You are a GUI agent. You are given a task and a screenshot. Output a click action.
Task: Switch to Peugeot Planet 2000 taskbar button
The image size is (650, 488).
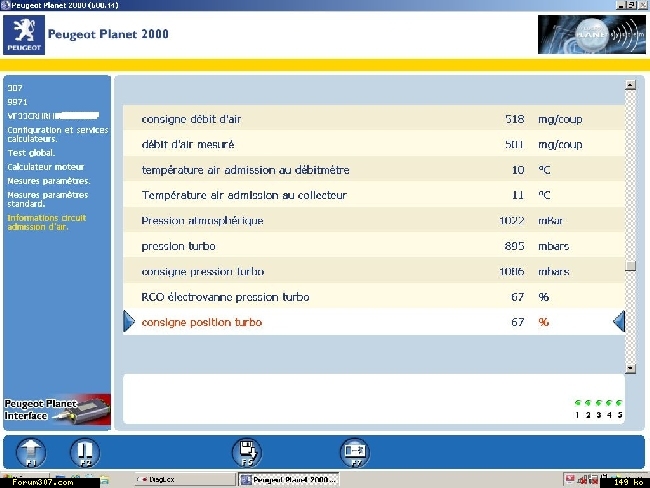tap(289, 480)
